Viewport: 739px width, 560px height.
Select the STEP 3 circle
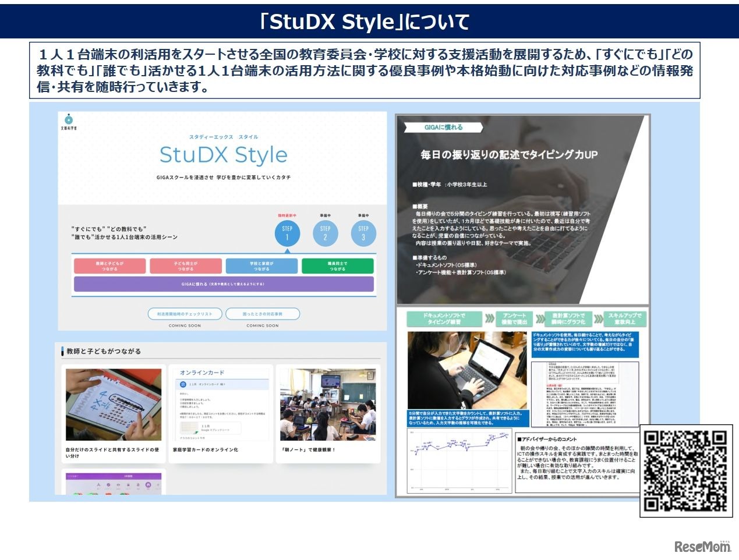(363, 233)
